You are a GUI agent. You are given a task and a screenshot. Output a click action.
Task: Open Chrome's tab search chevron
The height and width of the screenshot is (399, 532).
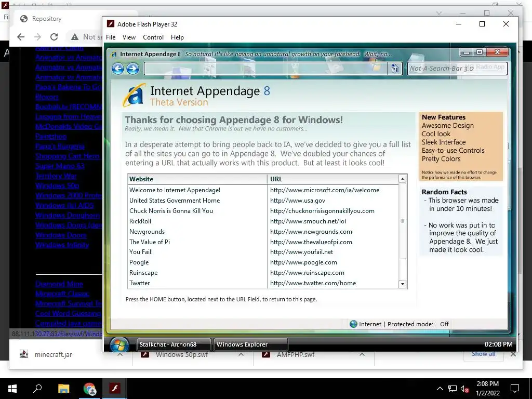439,13
